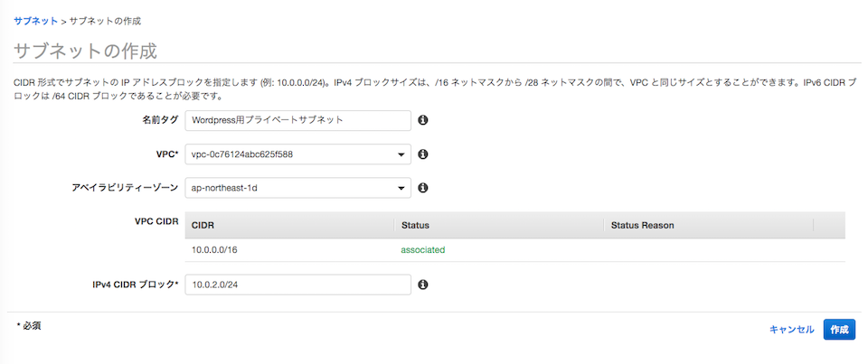This screenshot has height=364, width=868.
Task: Open the VPC dropdown list
Action: (x=297, y=154)
